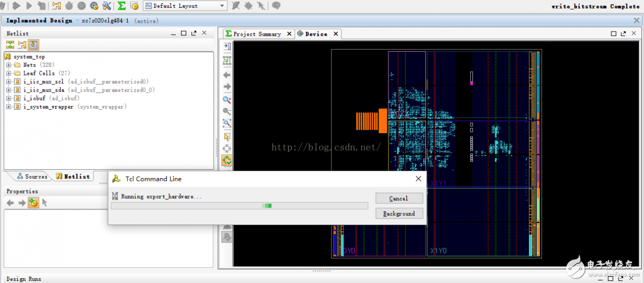Expand the Nets (328) folder
The image size is (644, 283).
pos(9,65)
